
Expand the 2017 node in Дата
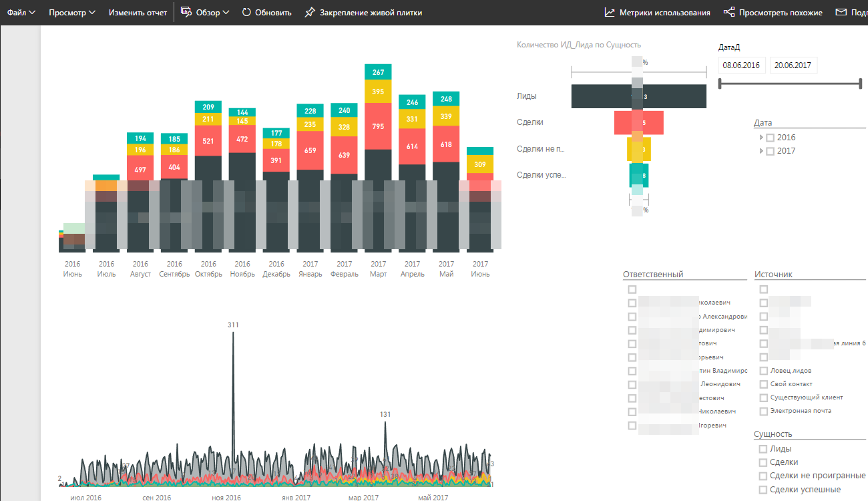click(761, 151)
